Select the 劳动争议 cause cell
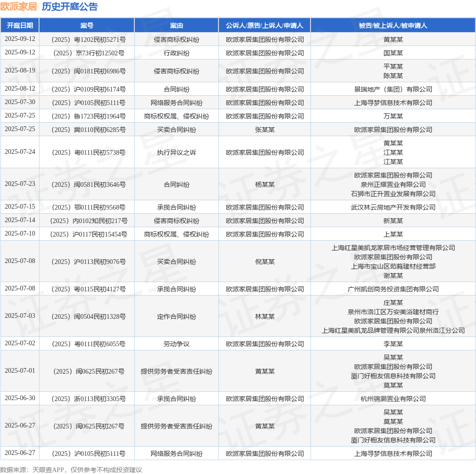The height and width of the screenshot is (474, 476). [176, 344]
